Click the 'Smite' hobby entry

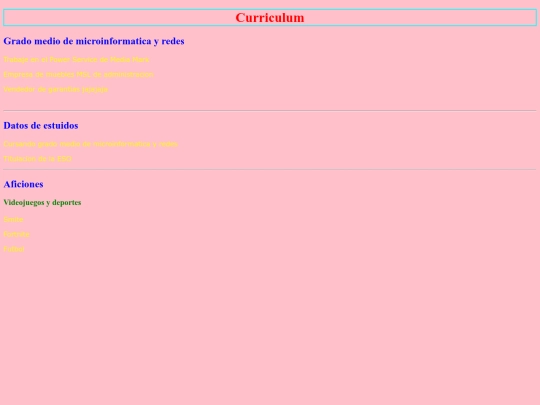13,219
